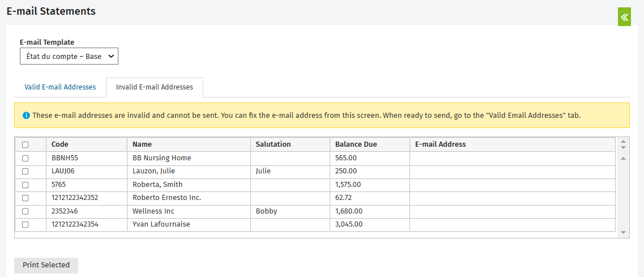
Task: Click balance due value 1,575.00
Action: point(349,185)
